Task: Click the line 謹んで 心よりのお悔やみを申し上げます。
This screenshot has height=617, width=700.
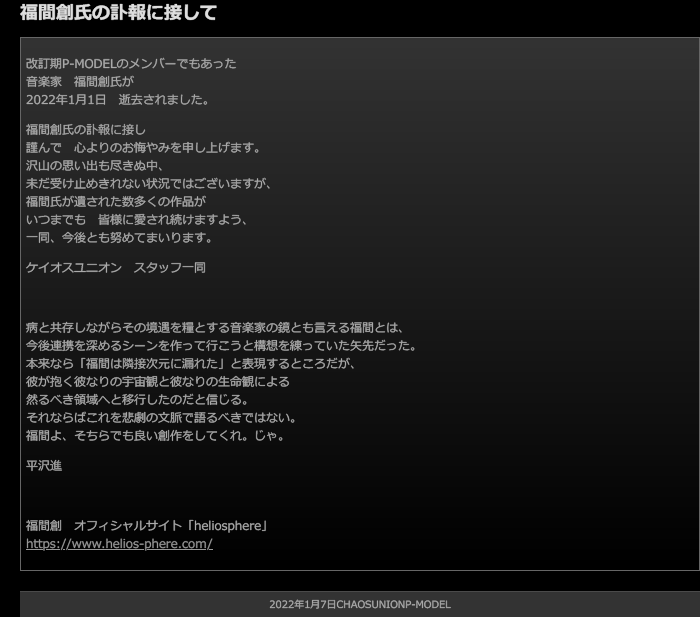Action: click(143, 148)
